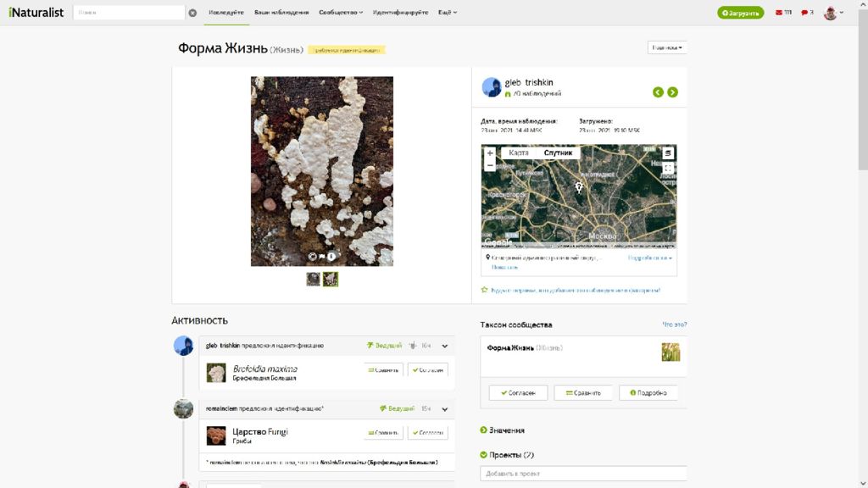
Task: Compare Царство Fungi identification
Action: [x=383, y=433]
